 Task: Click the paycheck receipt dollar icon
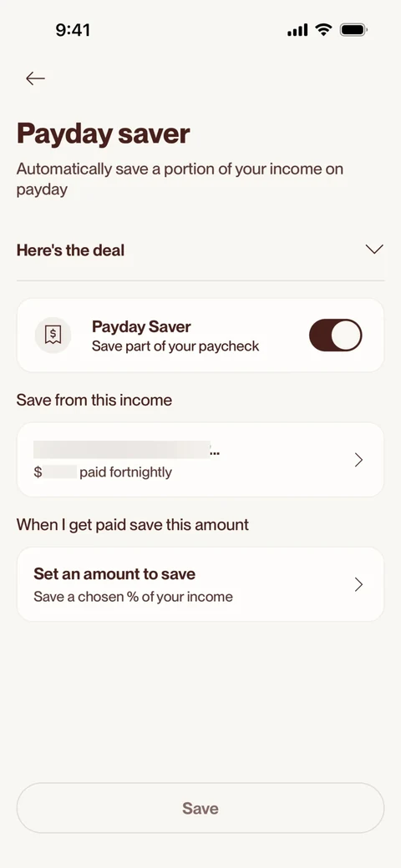coord(53,335)
